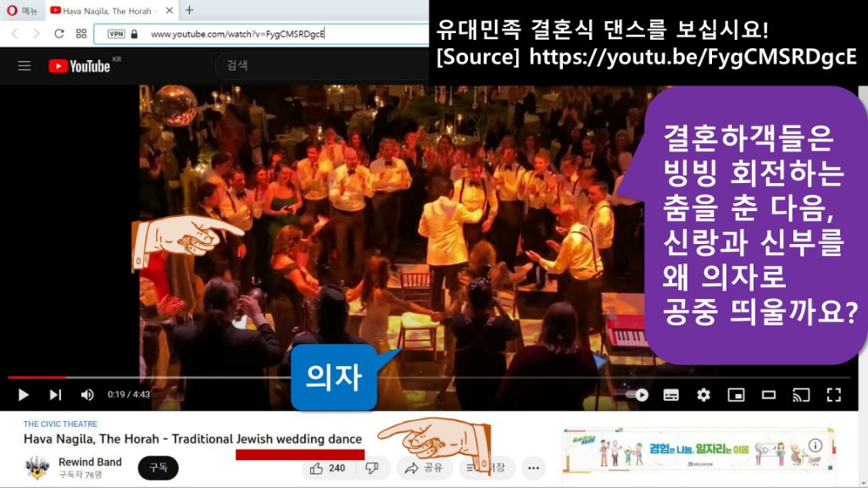Click the video title Hava Nagila, The Horah
The image size is (868, 488).
click(x=192, y=439)
